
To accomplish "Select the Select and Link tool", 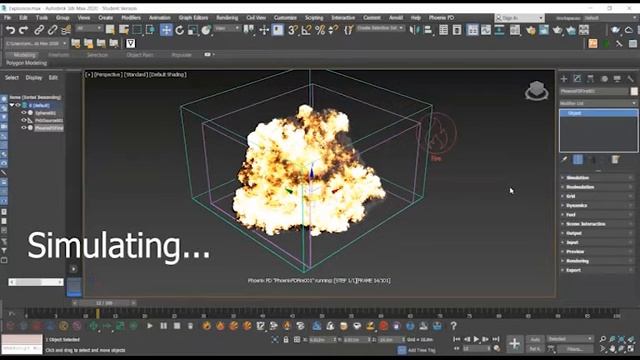I will (x=39, y=30).
